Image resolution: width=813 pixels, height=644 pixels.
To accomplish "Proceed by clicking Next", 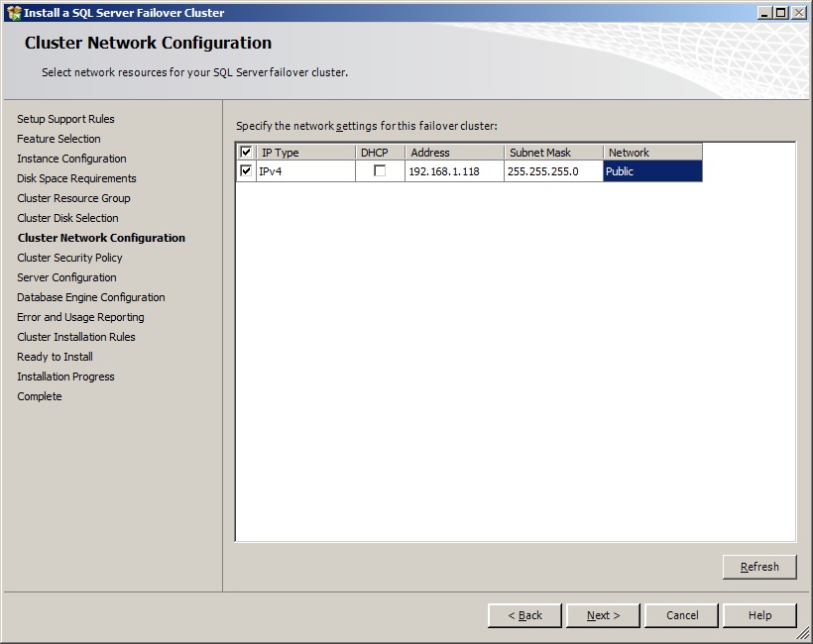I will coord(603,615).
